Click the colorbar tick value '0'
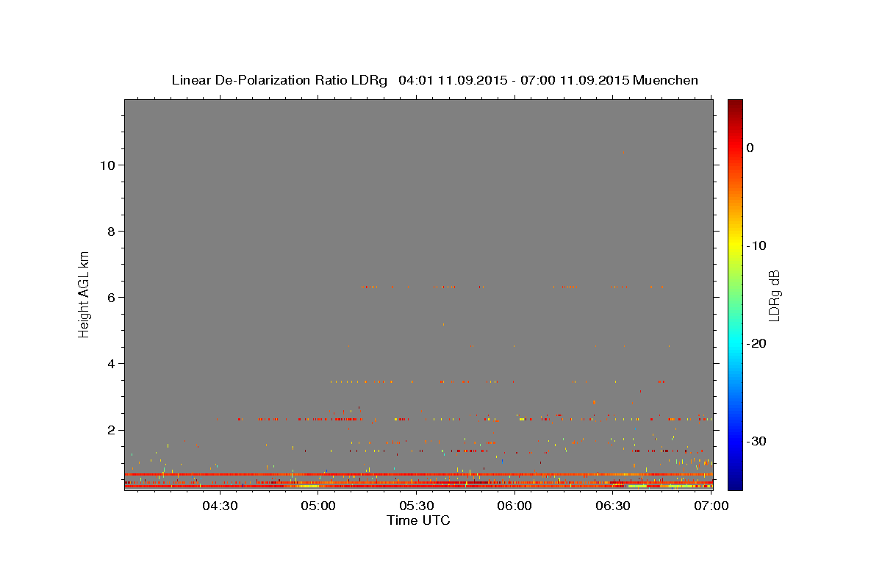The width and height of the screenshot is (882, 588). coord(750,148)
